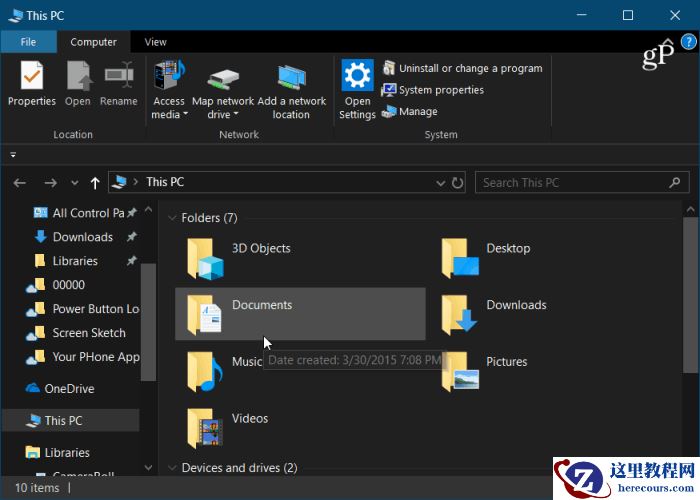Click the Open ribbon icon
The height and width of the screenshot is (500, 700).
point(79,76)
